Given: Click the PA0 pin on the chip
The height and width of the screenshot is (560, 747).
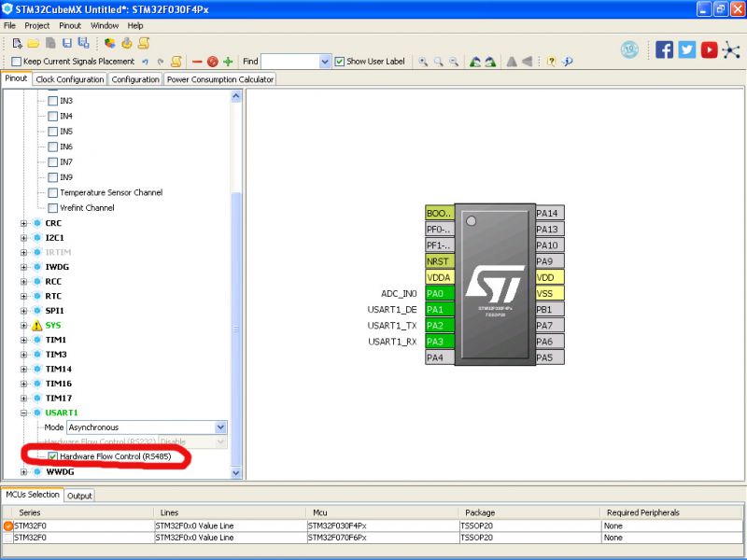Looking at the screenshot, I should 439,293.
